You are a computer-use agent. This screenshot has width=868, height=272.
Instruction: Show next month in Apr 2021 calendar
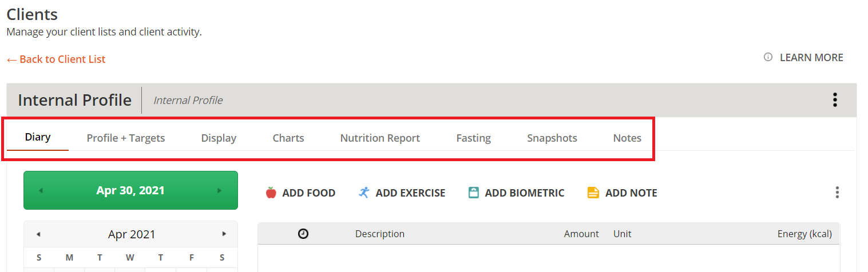[224, 234]
